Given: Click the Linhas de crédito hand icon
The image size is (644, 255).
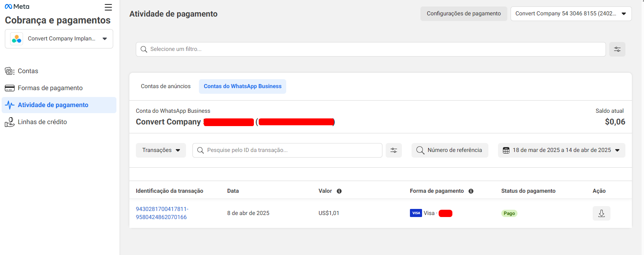Looking at the screenshot, I should tap(10, 122).
